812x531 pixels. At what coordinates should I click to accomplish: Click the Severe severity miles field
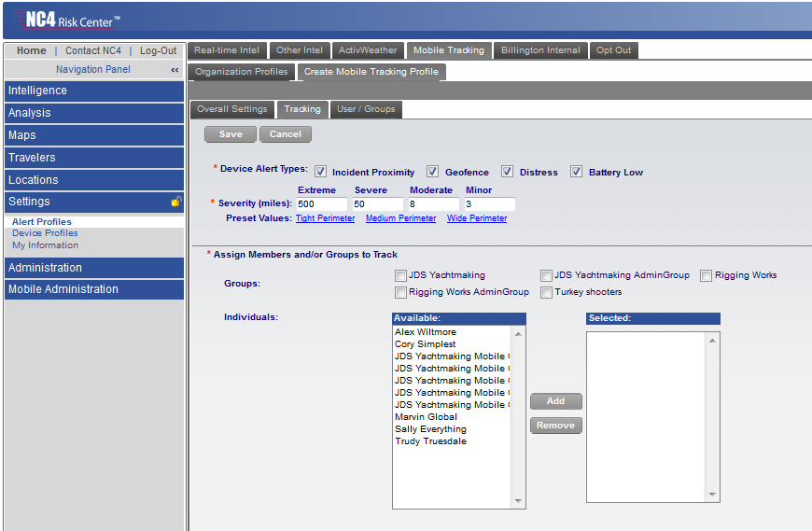click(377, 204)
